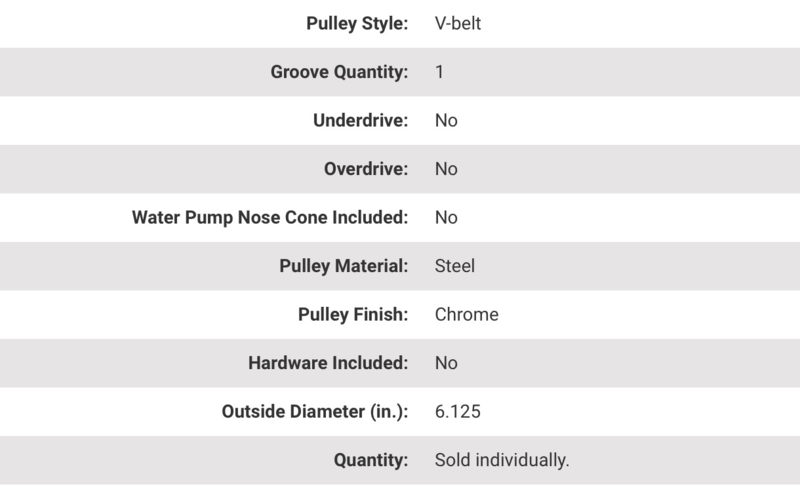Click the V-belt value text
The image size is (800, 495).
(458, 23)
